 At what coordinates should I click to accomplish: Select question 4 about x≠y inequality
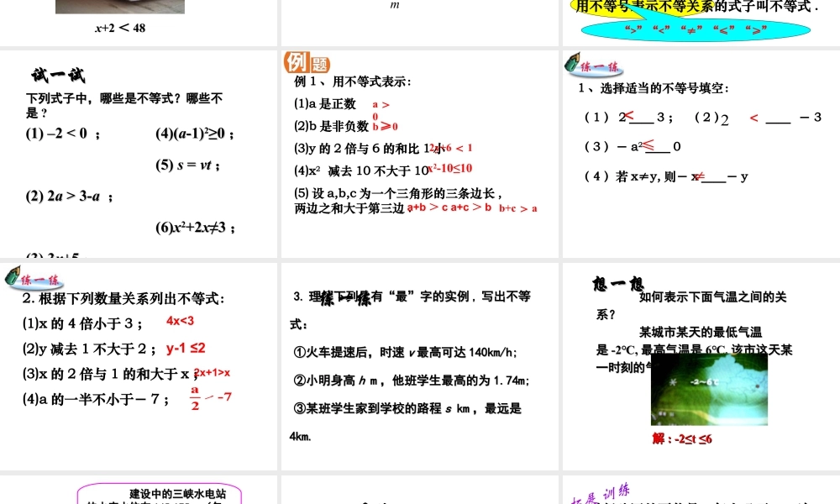click(x=664, y=176)
